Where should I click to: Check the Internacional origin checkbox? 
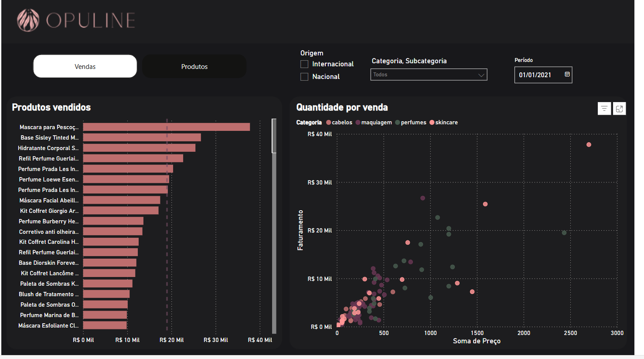coord(304,64)
